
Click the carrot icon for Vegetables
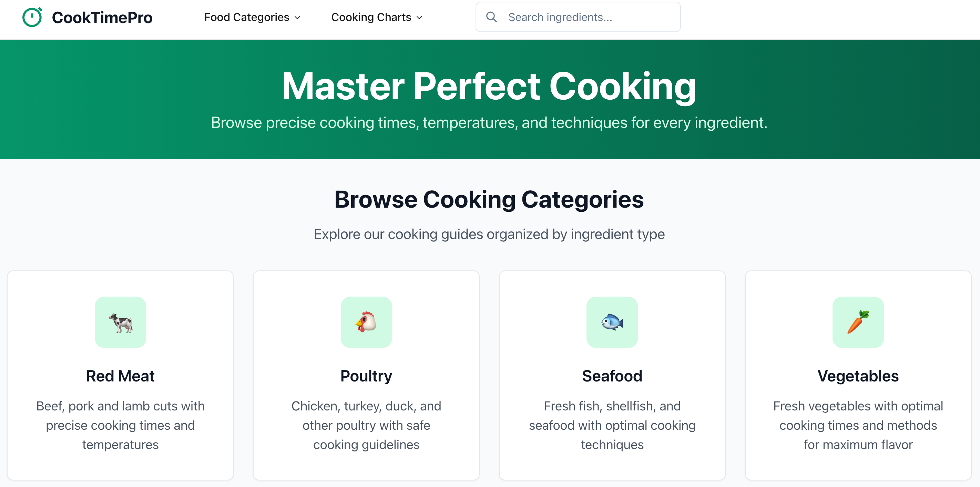[x=857, y=322]
